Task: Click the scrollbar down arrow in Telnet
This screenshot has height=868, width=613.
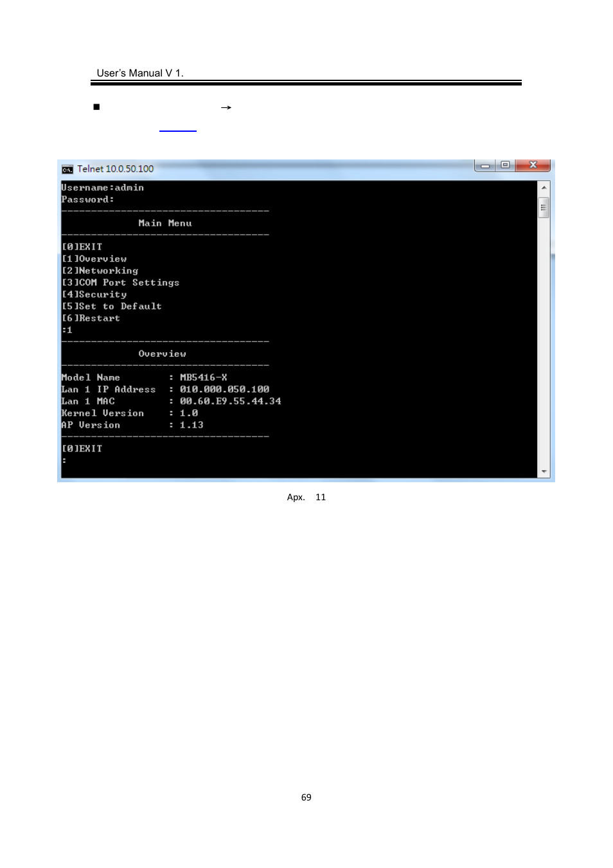Action: [x=544, y=471]
